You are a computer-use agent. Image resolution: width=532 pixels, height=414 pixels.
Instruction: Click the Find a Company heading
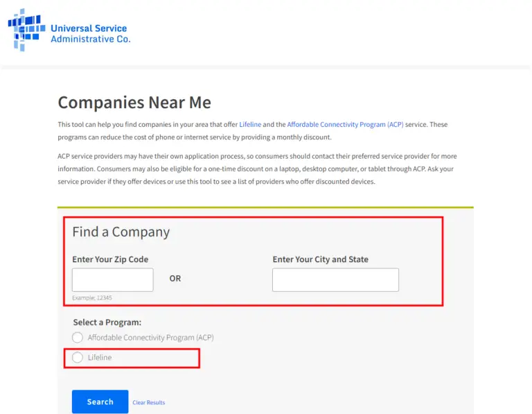(x=121, y=232)
